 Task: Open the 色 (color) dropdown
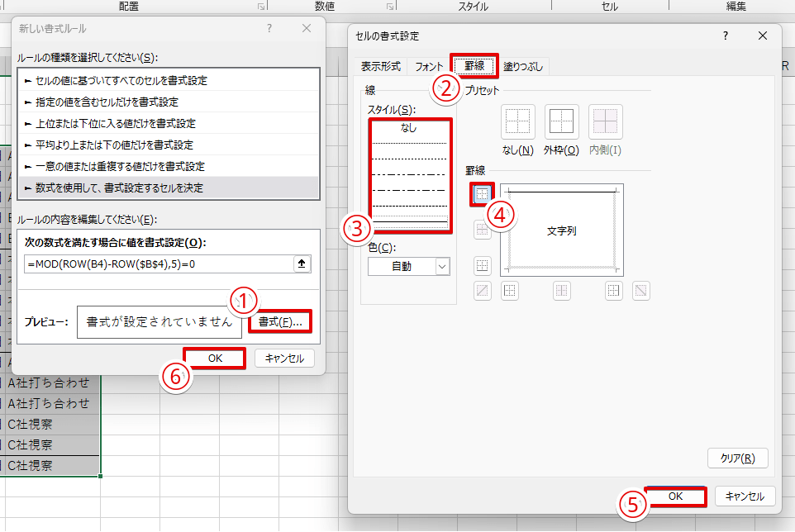click(408, 266)
